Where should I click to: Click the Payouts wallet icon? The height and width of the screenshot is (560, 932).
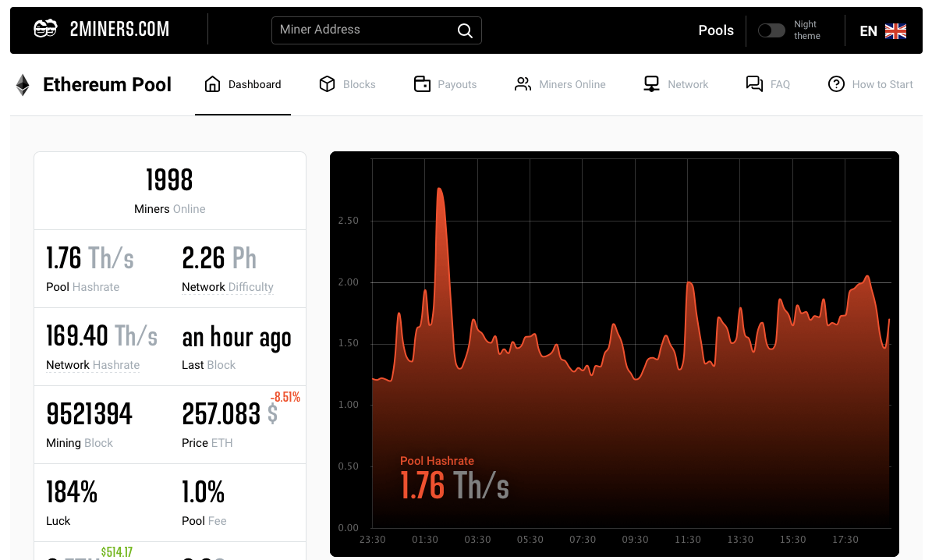(422, 84)
